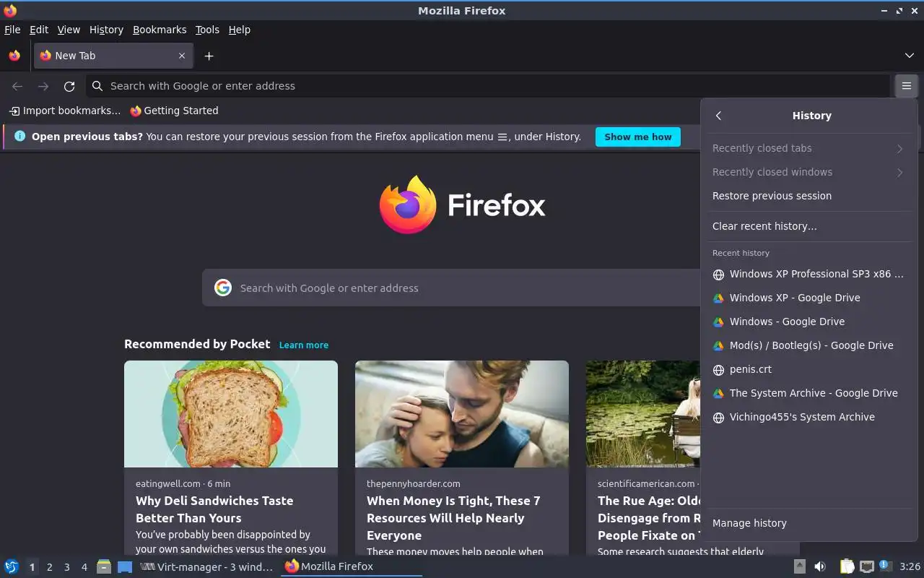Open the History menu in menu bar
Viewport: 924px width, 578px height.
106,30
